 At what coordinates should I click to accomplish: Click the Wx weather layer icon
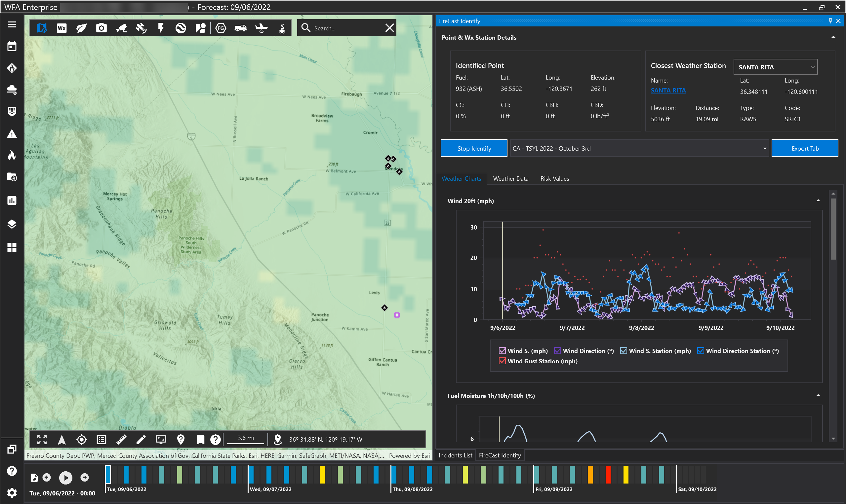(x=61, y=28)
